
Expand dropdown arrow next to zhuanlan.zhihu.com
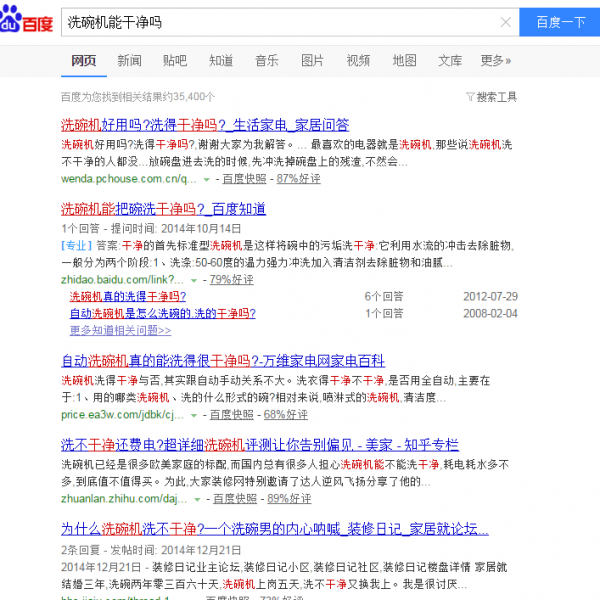(197, 499)
